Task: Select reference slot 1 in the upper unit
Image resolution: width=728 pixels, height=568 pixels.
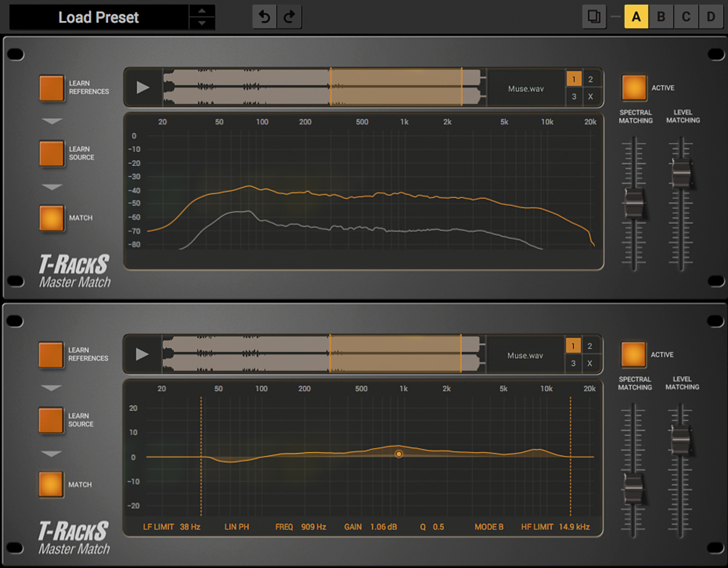Action: point(574,80)
